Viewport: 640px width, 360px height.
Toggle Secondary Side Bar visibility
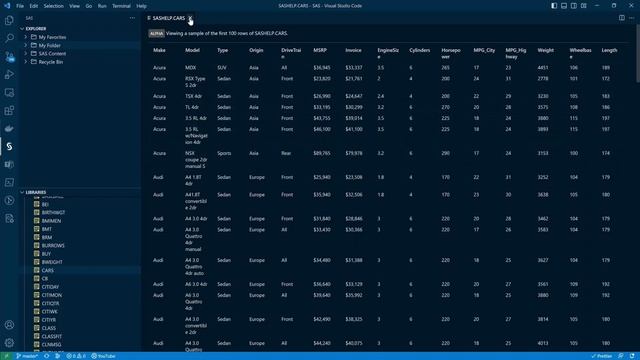[574, 6]
